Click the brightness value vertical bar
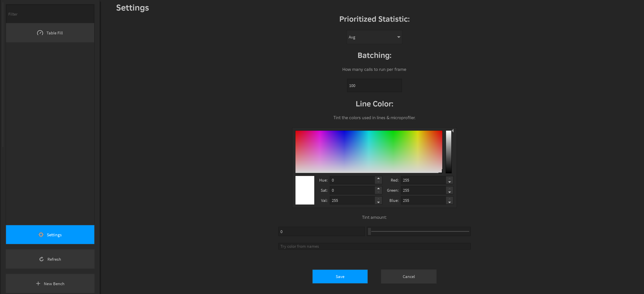 (x=448, y=152)
